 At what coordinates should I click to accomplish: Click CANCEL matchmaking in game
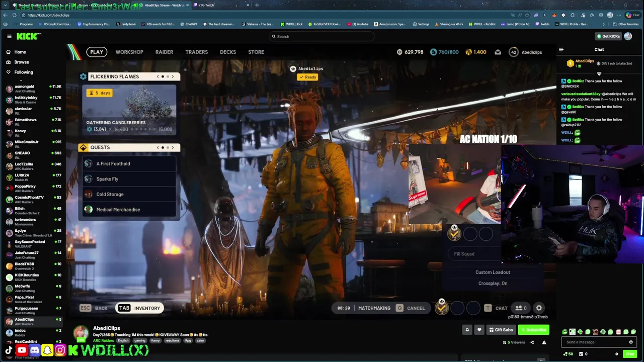[411, 308]
